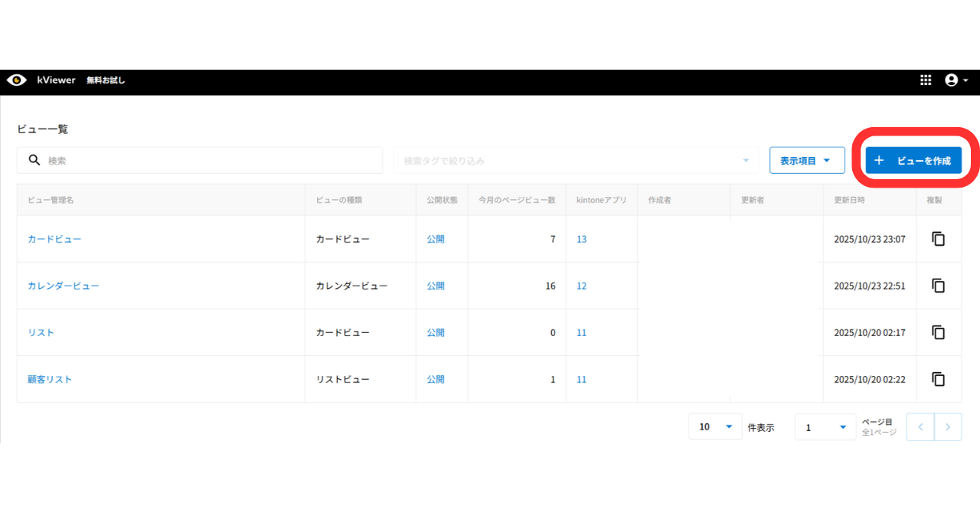Viewport: 980px width, 513px height.
Task: Expand the 検索タグで絞り込み tag filter dropdown
Action: 745,160
